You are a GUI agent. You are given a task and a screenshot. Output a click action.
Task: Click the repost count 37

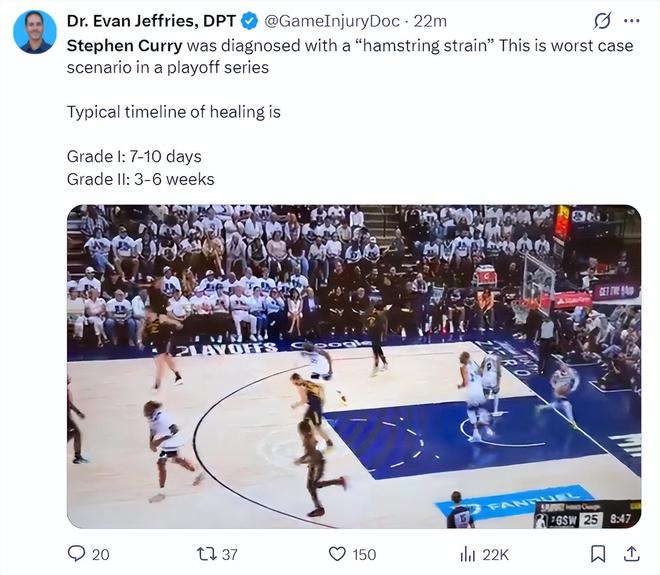tap(229, 554)
